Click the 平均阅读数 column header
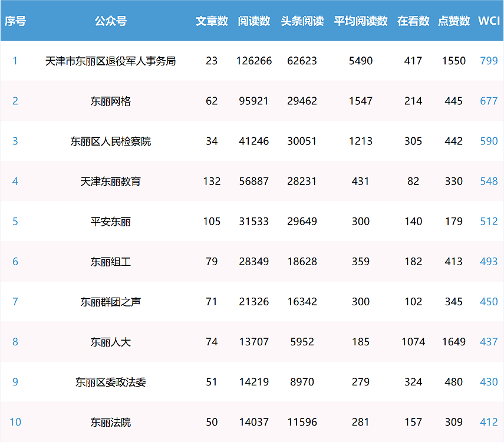504x442 pixels. pyautogui.click(x=361, y=21)
